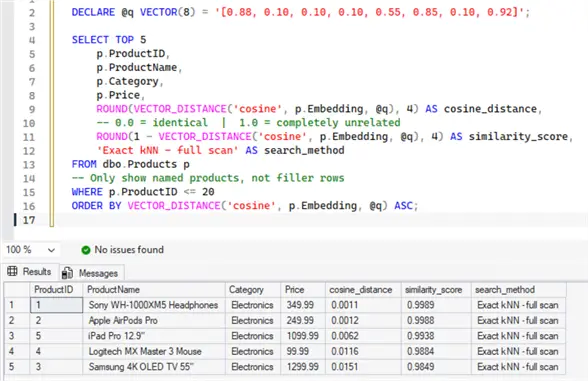The height and width of the screenshot is (381, 588).
Task: Click the WHERE keyword on line 15
Action: click(87, 192)
